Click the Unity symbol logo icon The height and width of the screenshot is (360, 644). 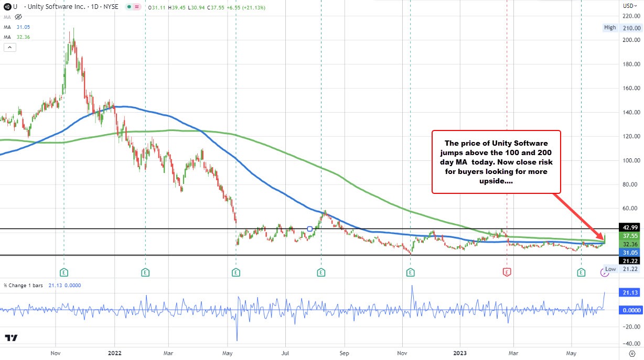pos(8,6)
